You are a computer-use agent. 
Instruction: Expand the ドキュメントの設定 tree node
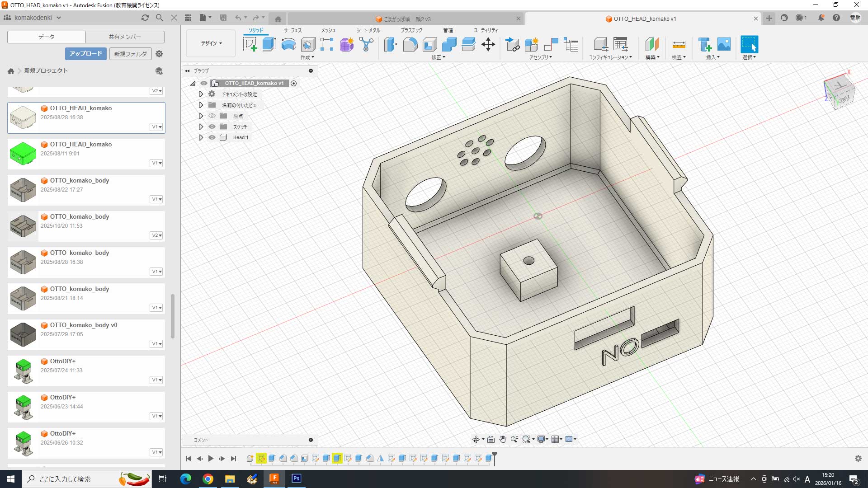201,94
